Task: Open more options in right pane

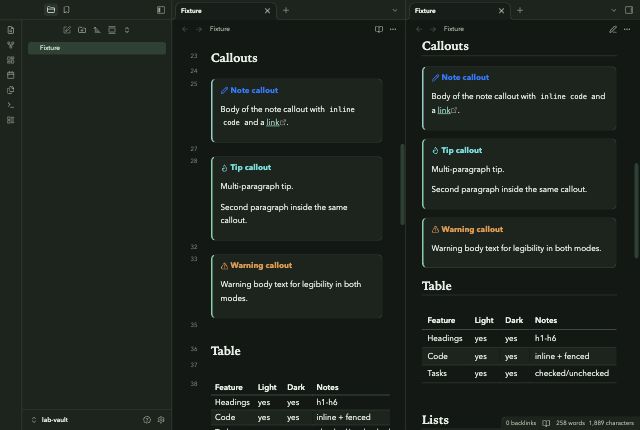Action: [x=627, y=29]
